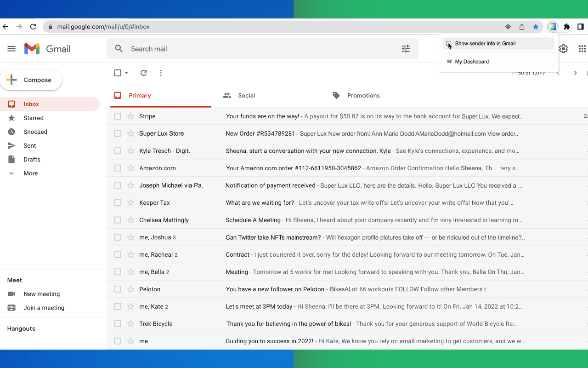Select the me, Joshua conversation checkbox
This screenshot has width=588, height=368.
118,237
